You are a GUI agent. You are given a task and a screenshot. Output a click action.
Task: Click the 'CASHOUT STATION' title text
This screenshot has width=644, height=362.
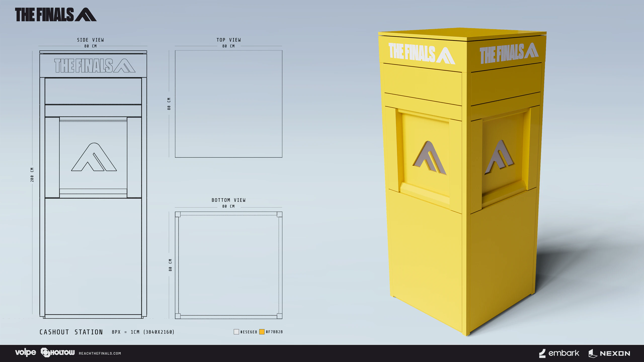coord(71,332)
